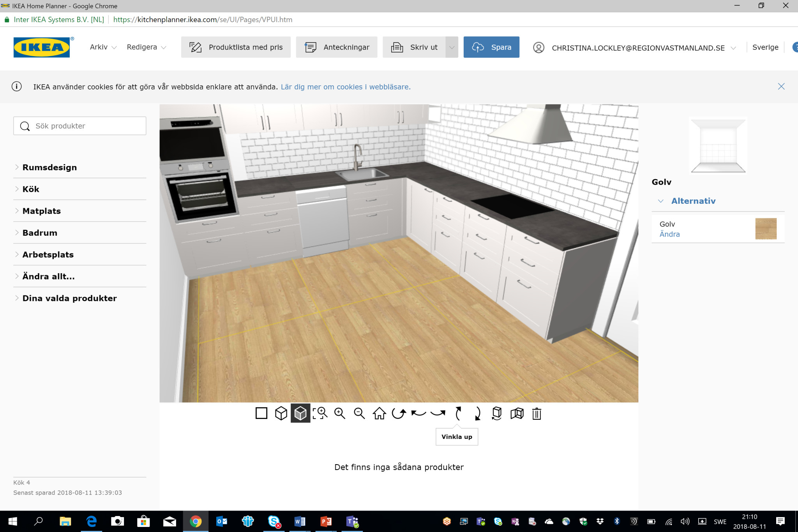Select the shaded 3D cube view
The image size is (798, 532).
click(300, 413)
